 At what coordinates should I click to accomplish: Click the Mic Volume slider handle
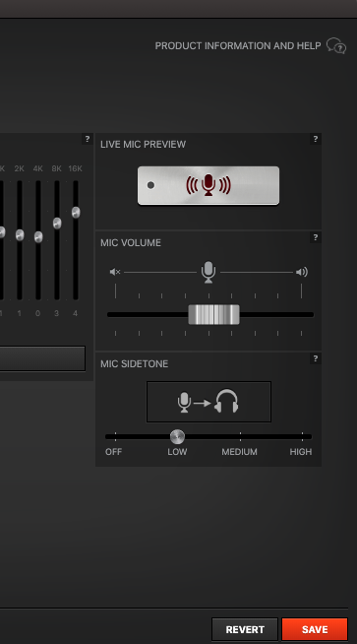pos(213,314)
